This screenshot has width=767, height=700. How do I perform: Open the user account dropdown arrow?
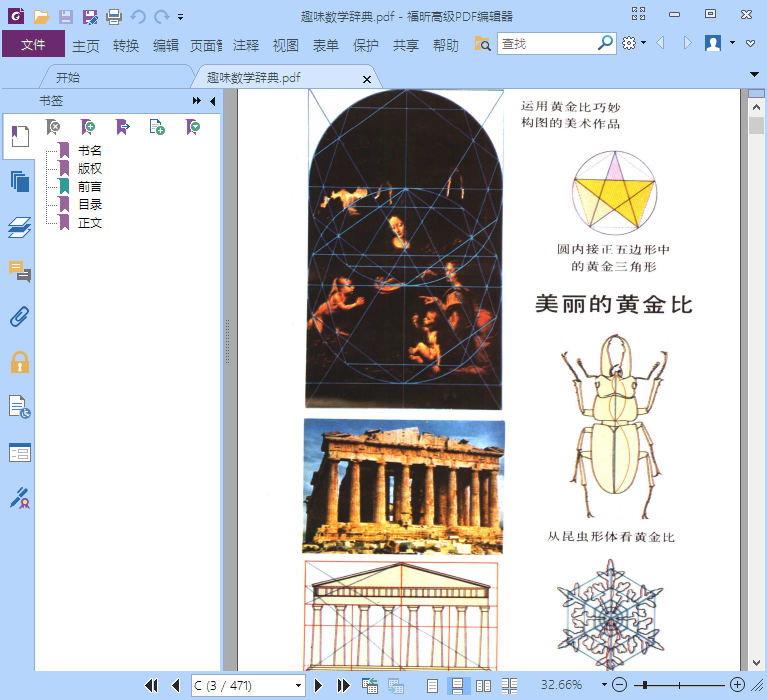[732, 43]
